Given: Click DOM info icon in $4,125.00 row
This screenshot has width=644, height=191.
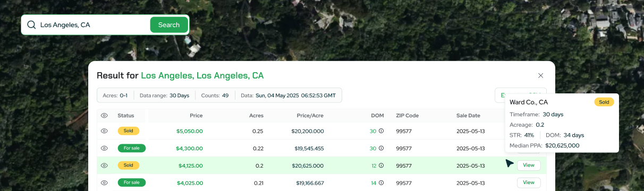Looking at the screenshot, I should pos(381,165).
